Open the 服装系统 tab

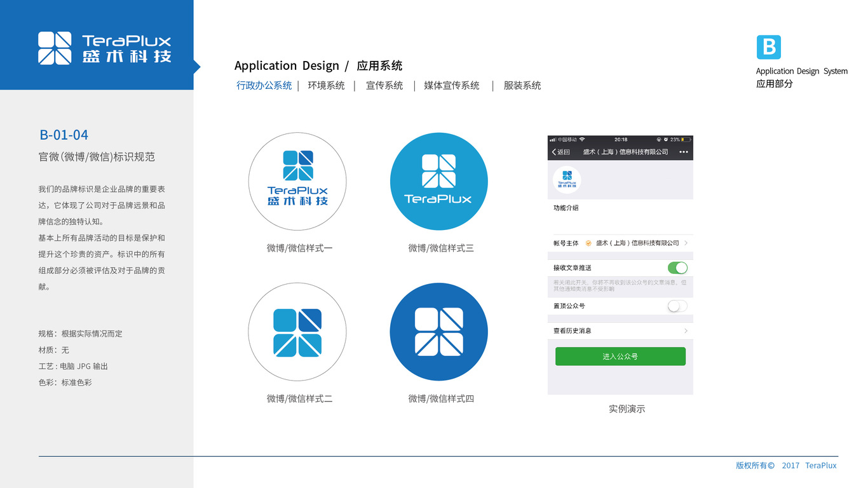522,85
